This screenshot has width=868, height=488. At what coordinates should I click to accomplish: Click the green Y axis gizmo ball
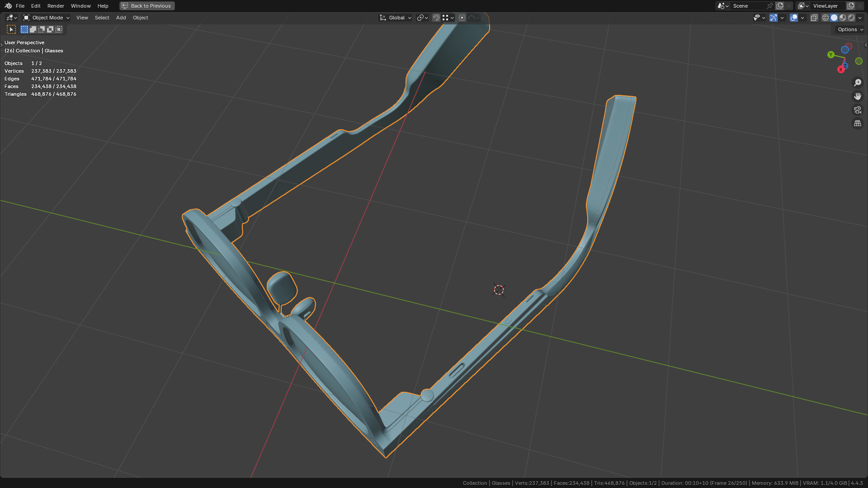(831, 55)
